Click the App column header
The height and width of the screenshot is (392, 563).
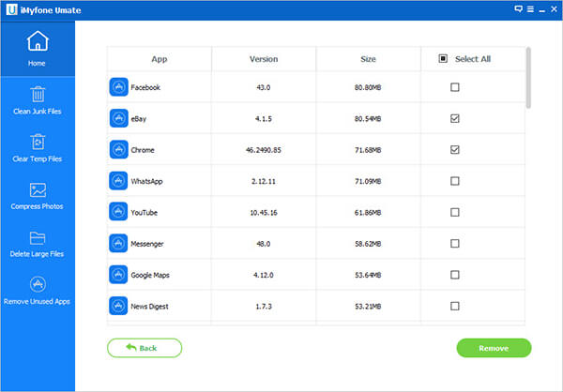[x=160, y=59]
